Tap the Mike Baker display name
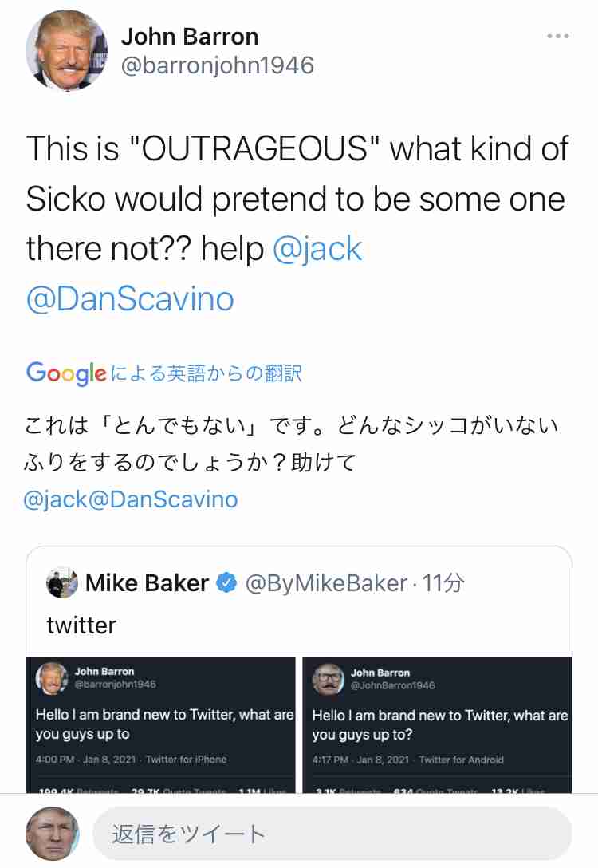 (148, 583)
